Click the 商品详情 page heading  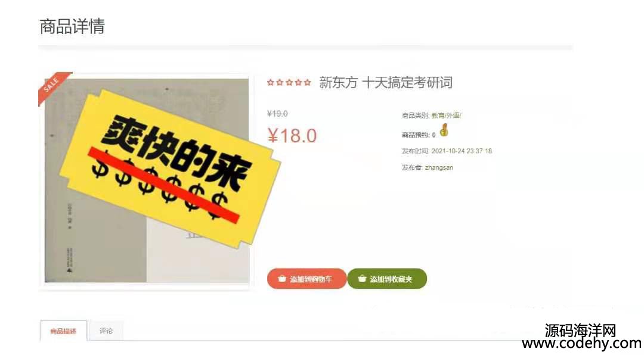tap(72, 26)
